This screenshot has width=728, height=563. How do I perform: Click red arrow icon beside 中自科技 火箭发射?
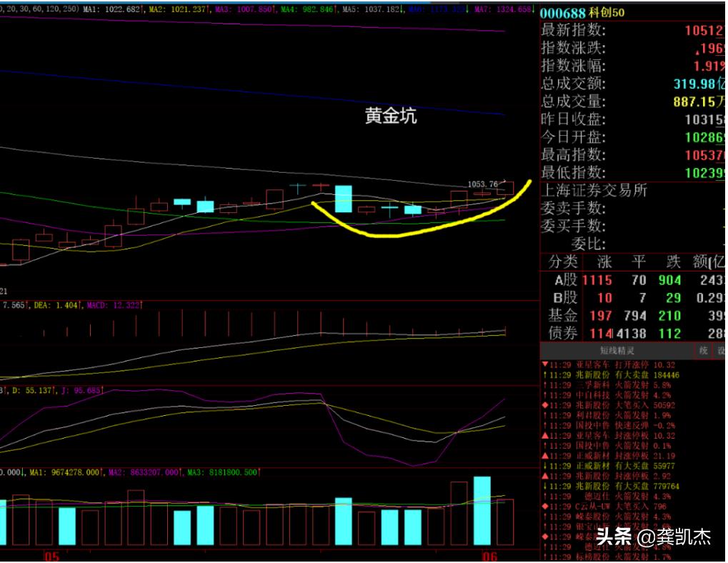tap(544, 395)
